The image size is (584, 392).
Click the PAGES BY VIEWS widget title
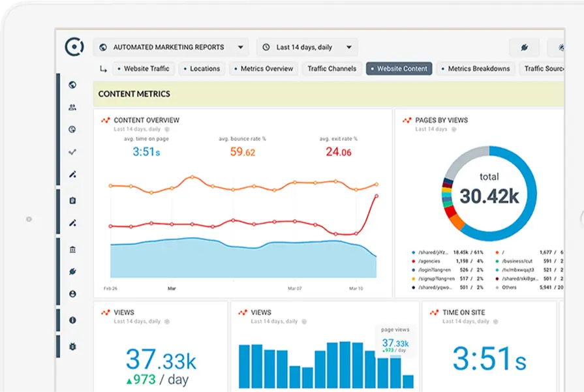point(441,120)
